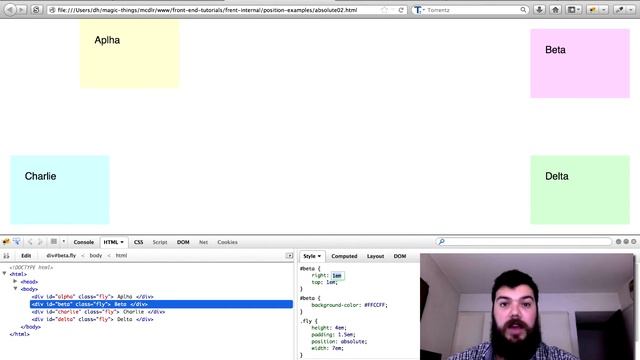Bookmark this page with the star icon

(x=384, y=10)
